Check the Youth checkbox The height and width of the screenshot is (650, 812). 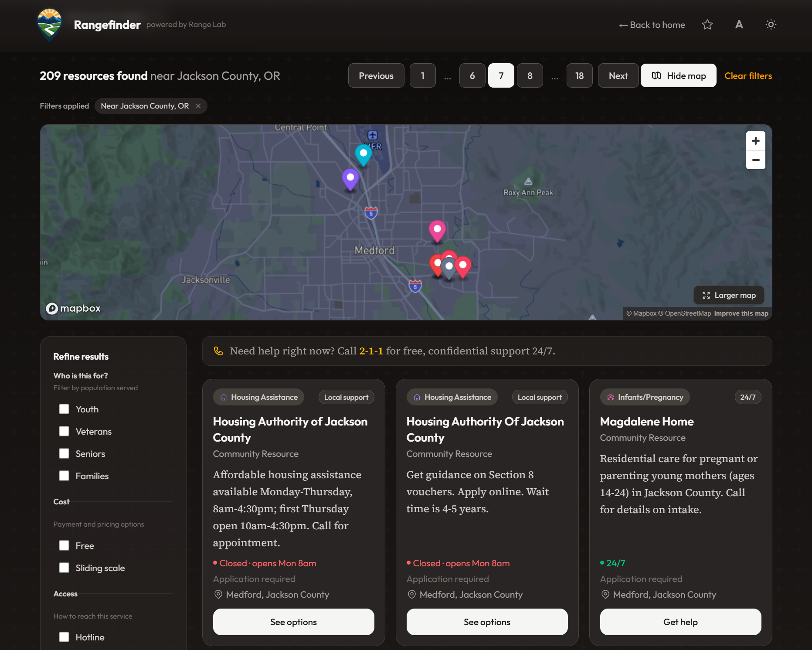click(x=64, y=409)
